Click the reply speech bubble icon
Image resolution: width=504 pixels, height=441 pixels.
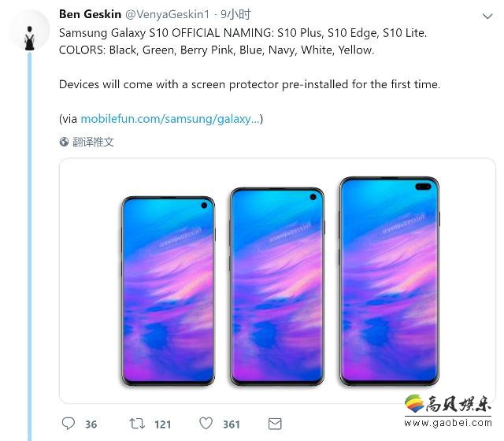pos(69,424)
